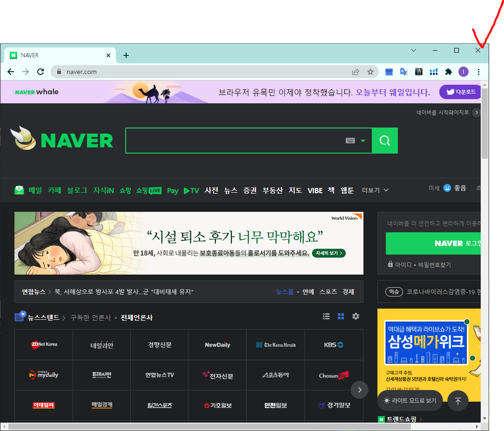Open 블로그 in the service menu

click(77, 190)
